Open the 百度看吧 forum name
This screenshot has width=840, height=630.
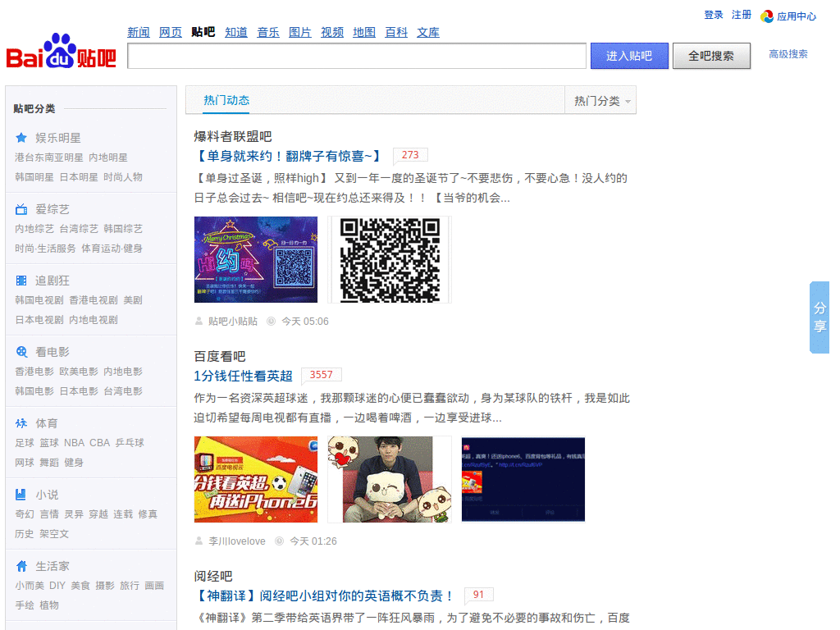(x=220, y=356)
